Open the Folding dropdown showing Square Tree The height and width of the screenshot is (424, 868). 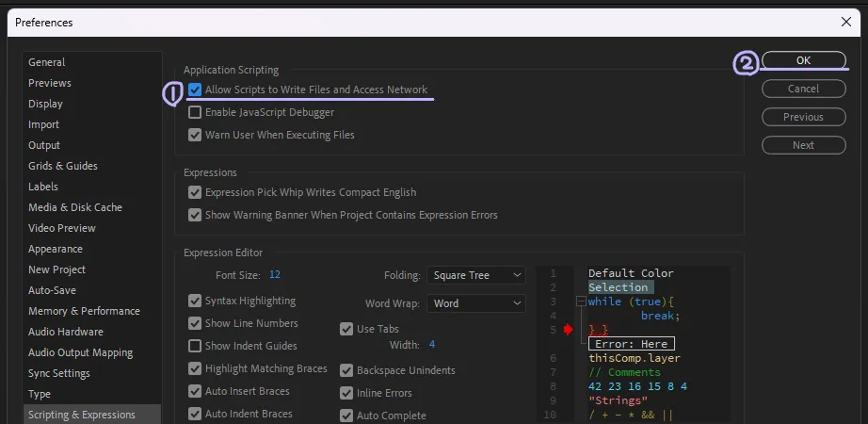tap(475, 275)
